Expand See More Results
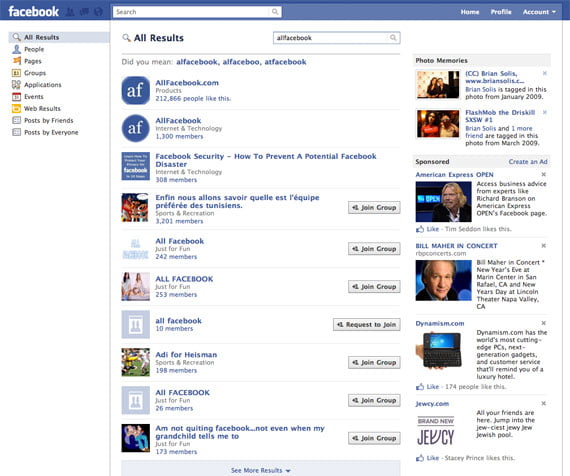 [261, 470]
